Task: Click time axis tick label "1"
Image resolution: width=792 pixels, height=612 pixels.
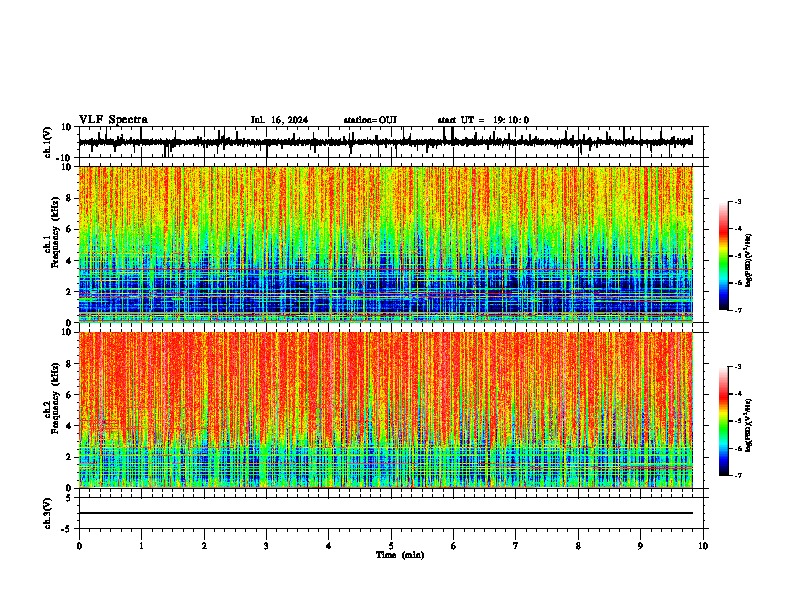Action: (141, 546)
